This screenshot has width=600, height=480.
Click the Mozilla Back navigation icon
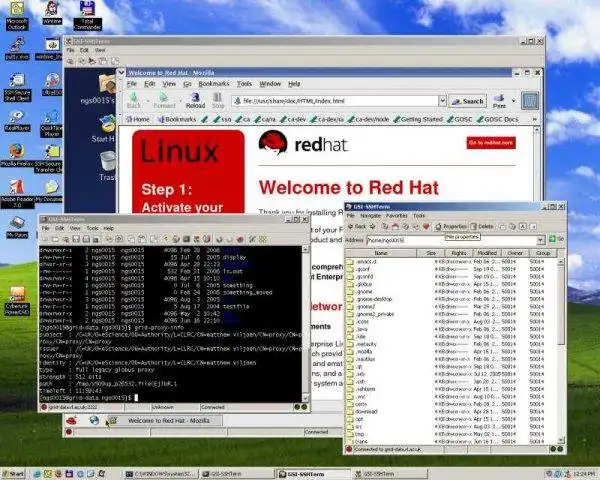pos(134,100)
